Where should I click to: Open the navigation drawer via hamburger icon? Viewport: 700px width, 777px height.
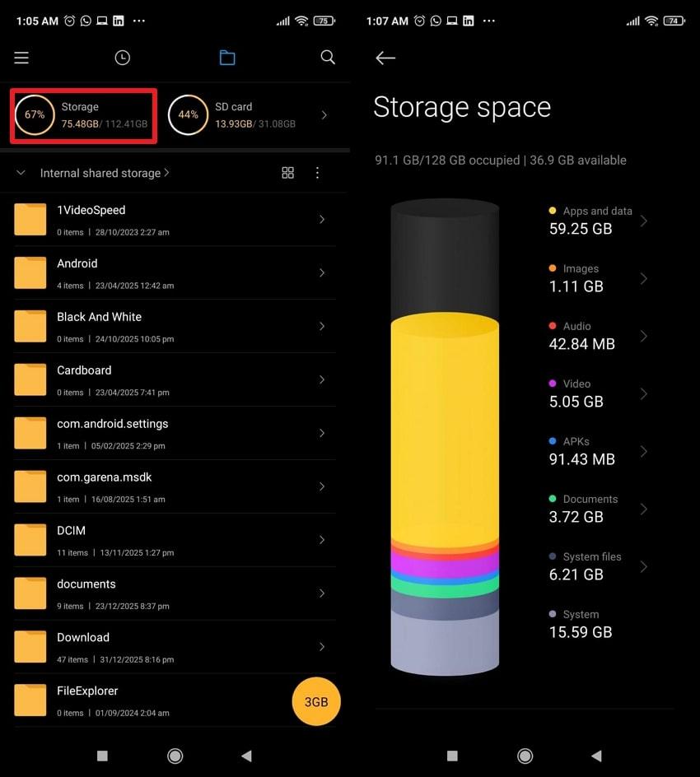[x=21, y=58]
